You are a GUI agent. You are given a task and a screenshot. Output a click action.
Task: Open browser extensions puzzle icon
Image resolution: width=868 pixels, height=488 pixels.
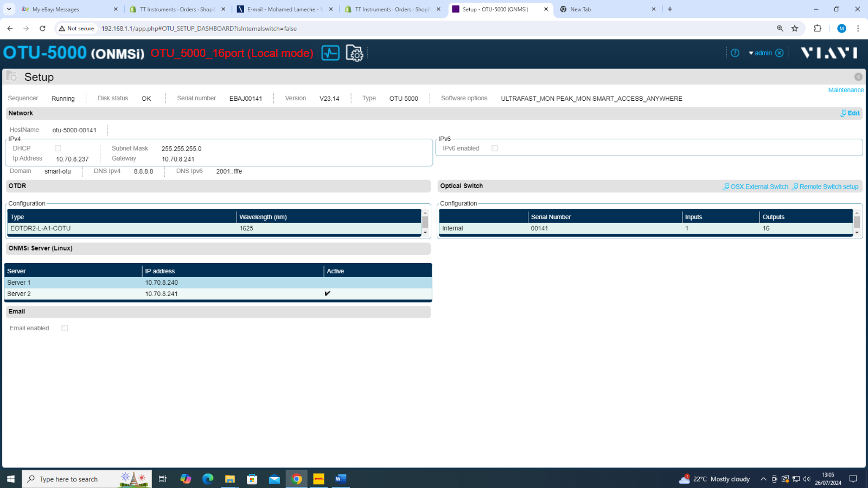click(818, 29)
